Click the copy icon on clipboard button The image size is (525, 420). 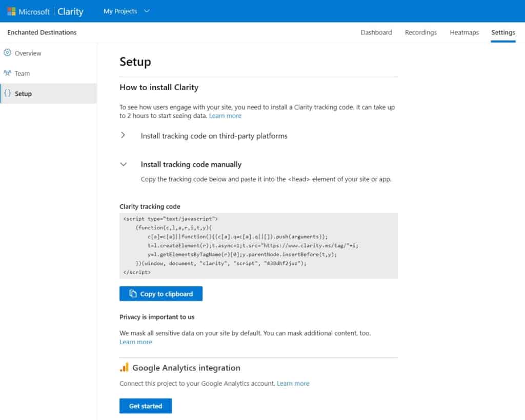pyautogui.click(x=133, y=294)
